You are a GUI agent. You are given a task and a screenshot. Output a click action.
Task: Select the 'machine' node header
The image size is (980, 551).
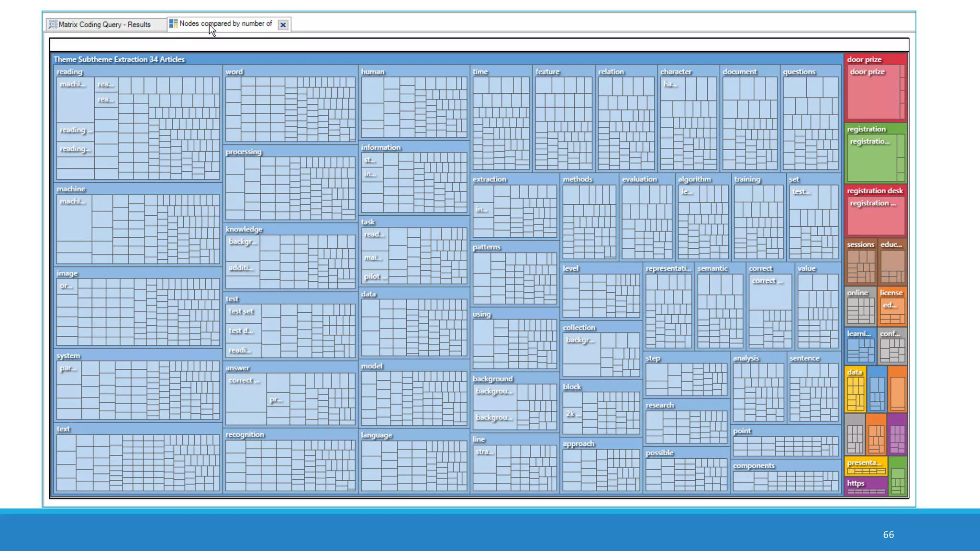tap(71, 189)
